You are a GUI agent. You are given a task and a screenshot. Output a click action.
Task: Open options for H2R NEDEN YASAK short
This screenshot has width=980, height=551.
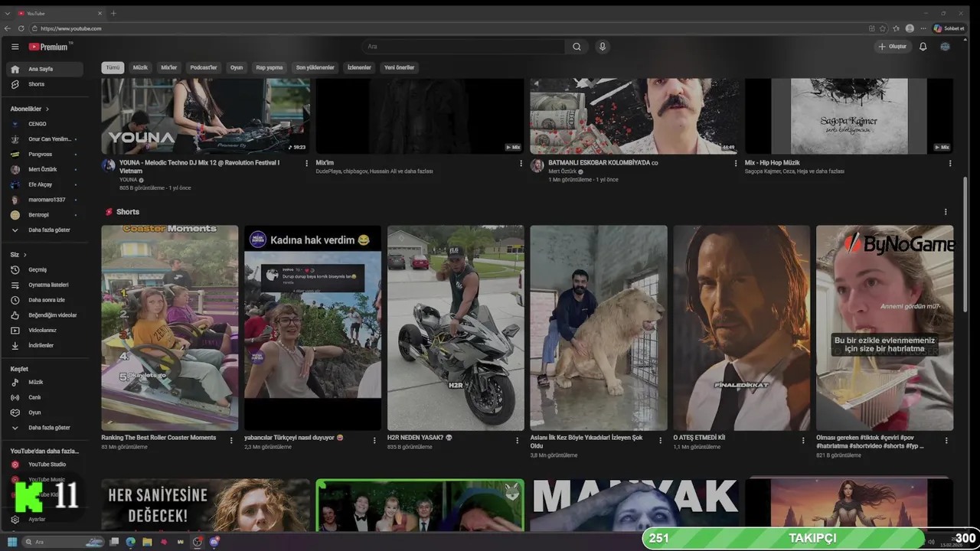518,441
